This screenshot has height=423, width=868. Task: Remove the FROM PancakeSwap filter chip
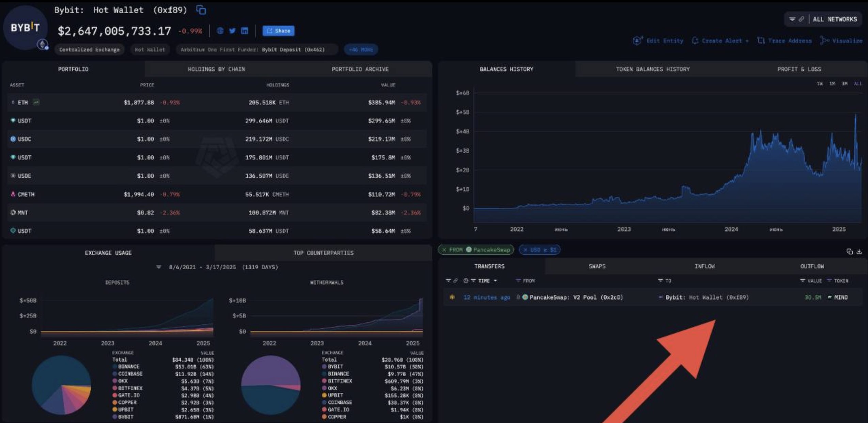tap(444, 250)
